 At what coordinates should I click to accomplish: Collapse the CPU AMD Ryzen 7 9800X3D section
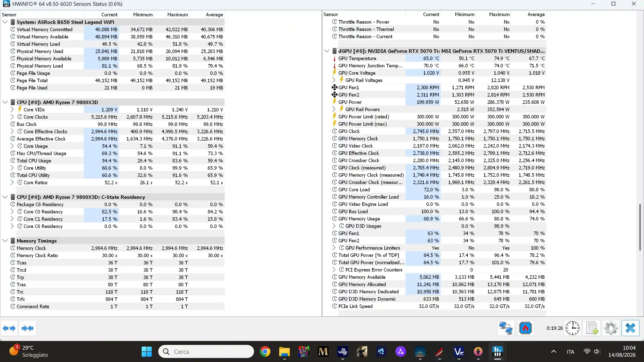(5, 102)
